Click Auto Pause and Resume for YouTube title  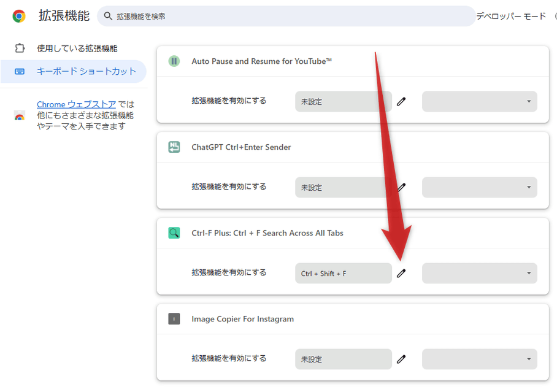[261, 61]
